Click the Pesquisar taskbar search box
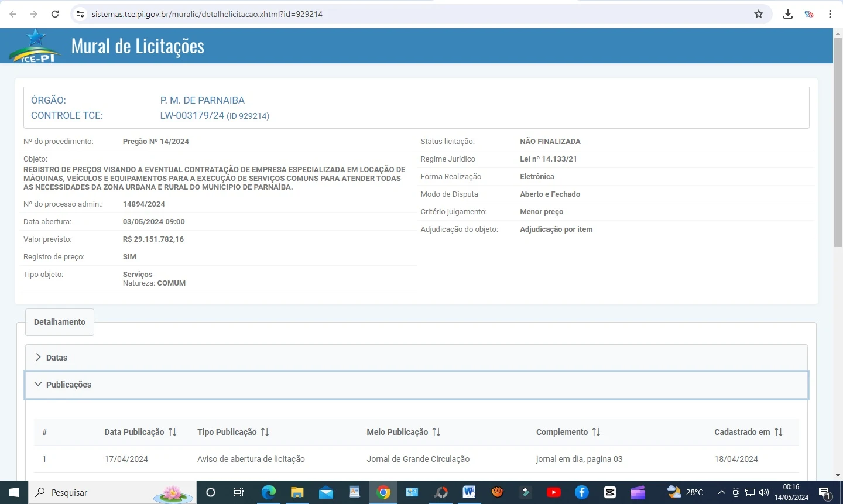Image resolution: width=843 pixels, height=504 pixels. [x=112, y=492]
